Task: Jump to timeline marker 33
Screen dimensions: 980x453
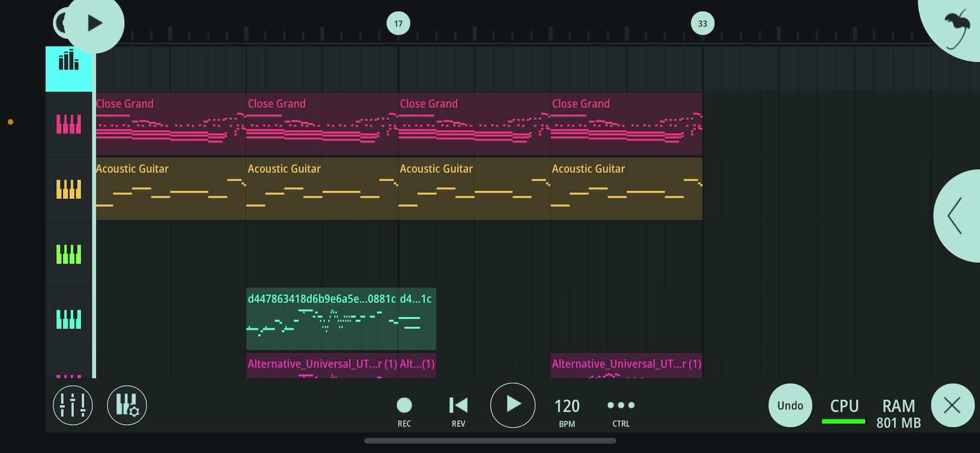Action: click(x=702, y=23)
